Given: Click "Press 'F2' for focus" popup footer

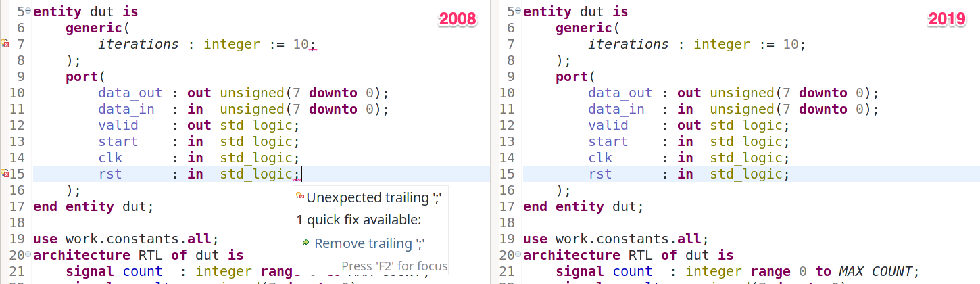Looking at the screenshot, I should (x=394, y=266).
